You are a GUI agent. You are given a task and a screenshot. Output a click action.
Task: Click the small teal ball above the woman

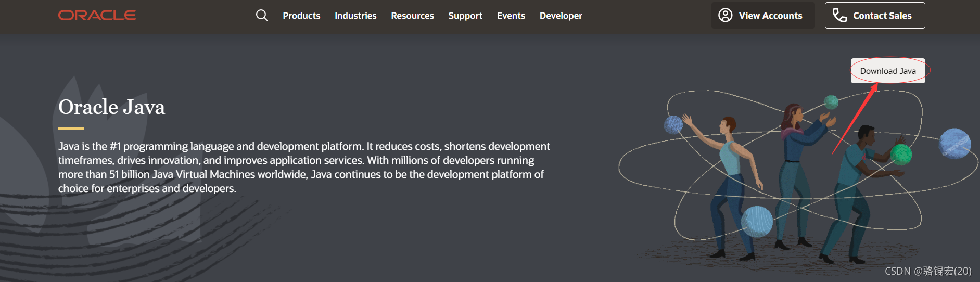coord(831,102)
